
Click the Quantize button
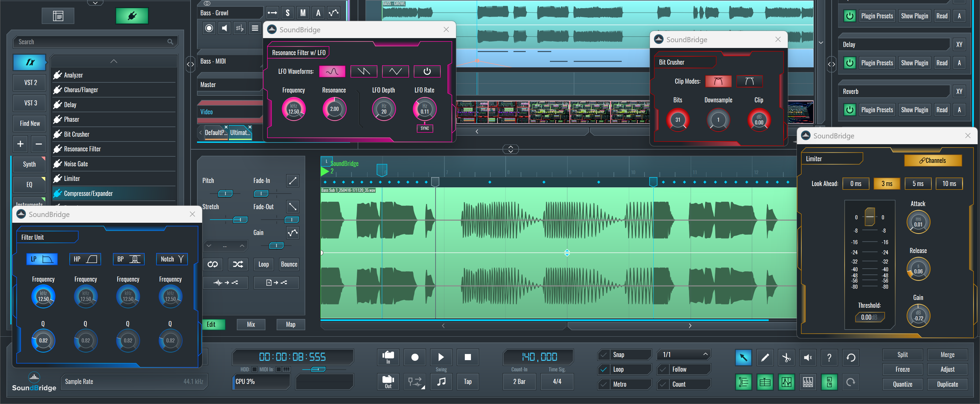pos(902,384)
